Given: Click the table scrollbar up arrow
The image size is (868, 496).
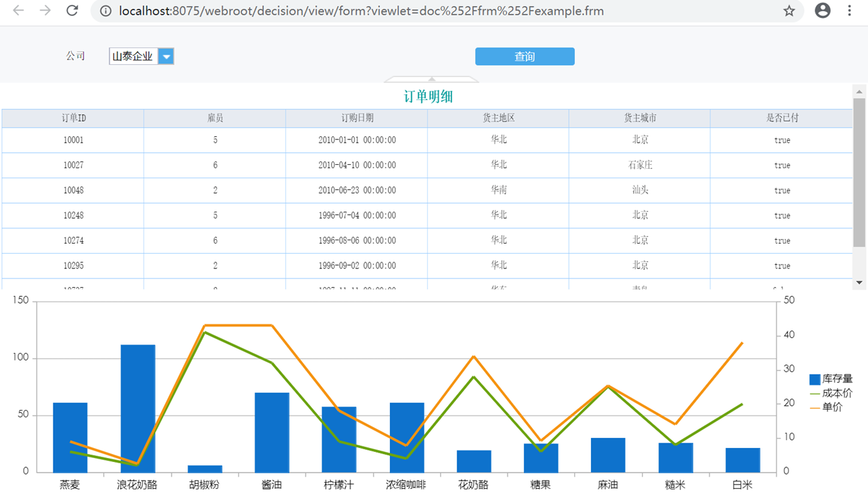Looking at the screenshot, I should coord(859,91).
